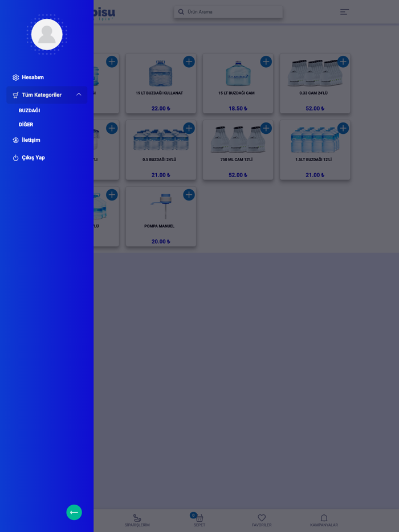Open 19 LT BUZDAĞI KULLANAT product image
Viewport: 399px width, 532px height.
[161, 73]
